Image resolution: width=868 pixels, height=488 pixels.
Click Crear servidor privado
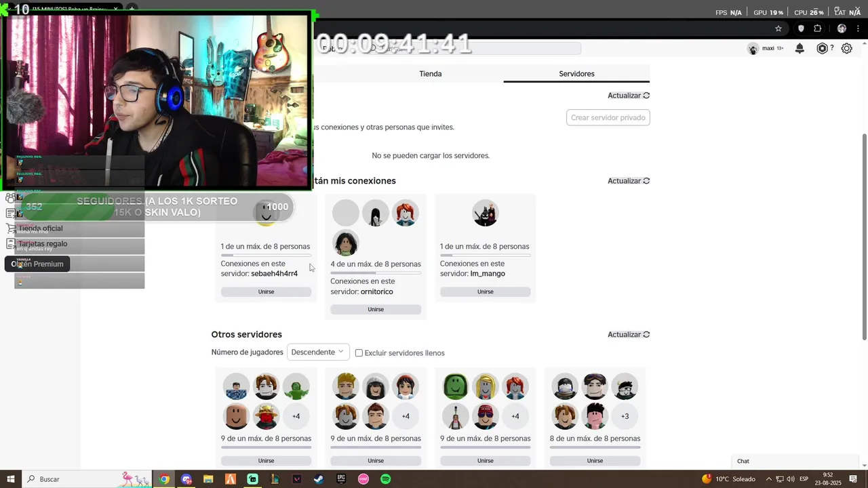click(608, 117)
